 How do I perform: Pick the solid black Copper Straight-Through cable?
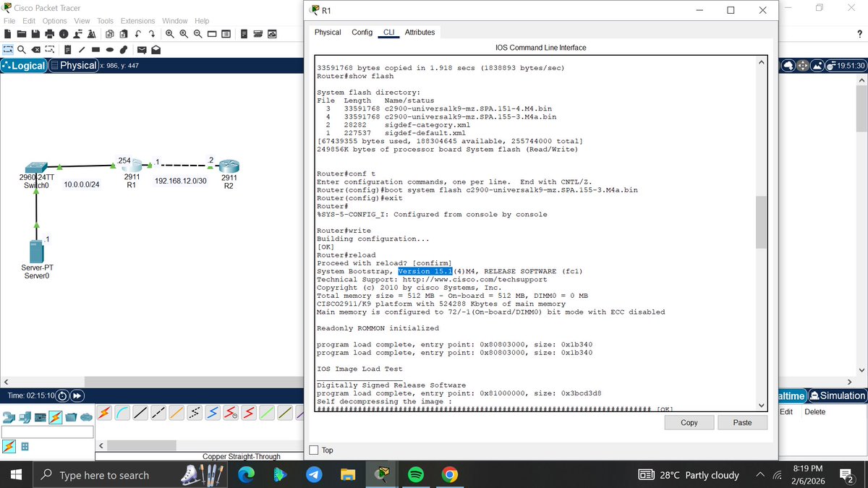click(141, 412)
